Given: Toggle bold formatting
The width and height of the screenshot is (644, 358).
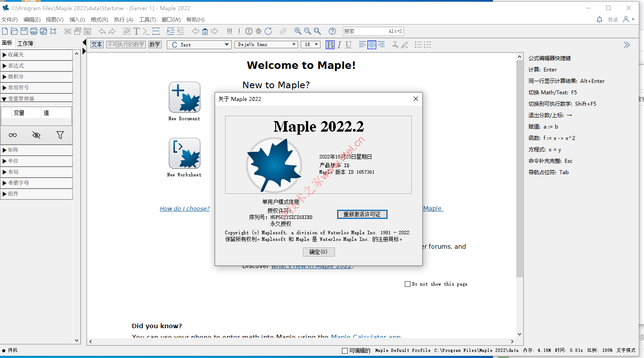Looking at the screenshot, I should coord(330,45).
